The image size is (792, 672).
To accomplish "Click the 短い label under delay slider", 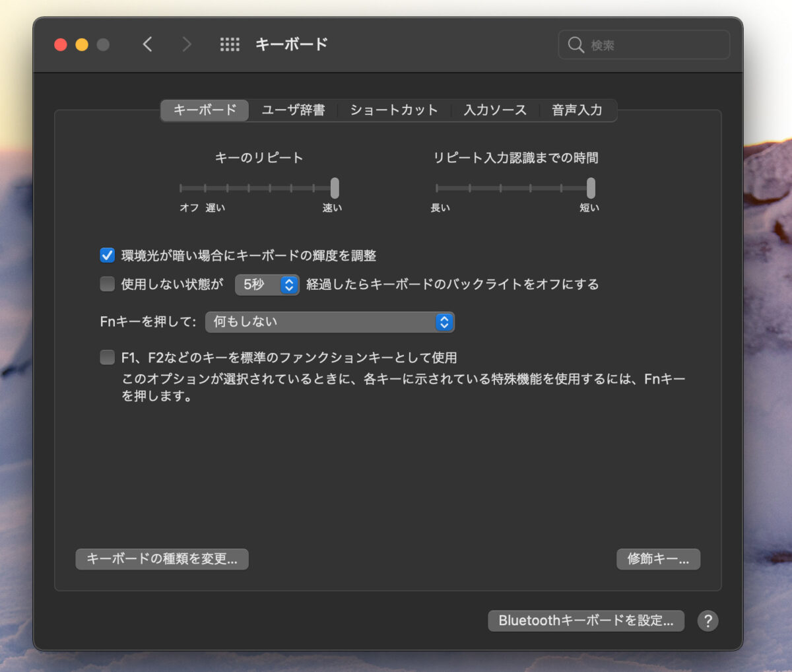I will coord(589,208).
